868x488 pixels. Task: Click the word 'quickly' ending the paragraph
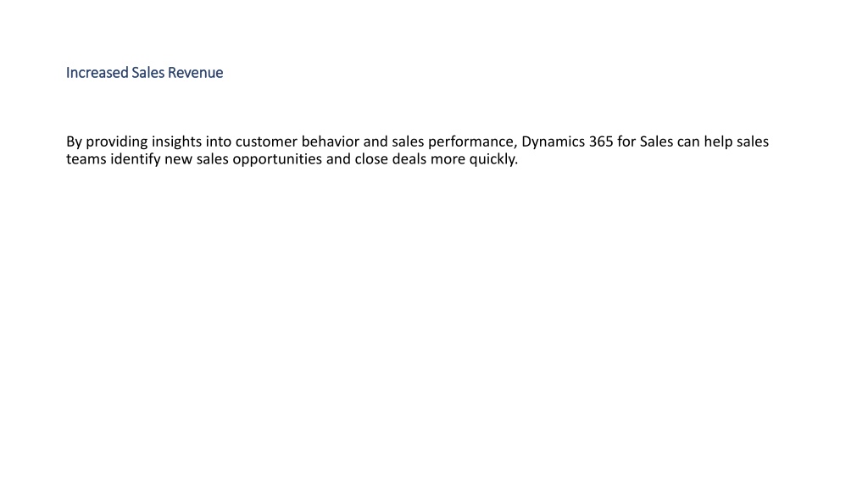tap(492, 159)
